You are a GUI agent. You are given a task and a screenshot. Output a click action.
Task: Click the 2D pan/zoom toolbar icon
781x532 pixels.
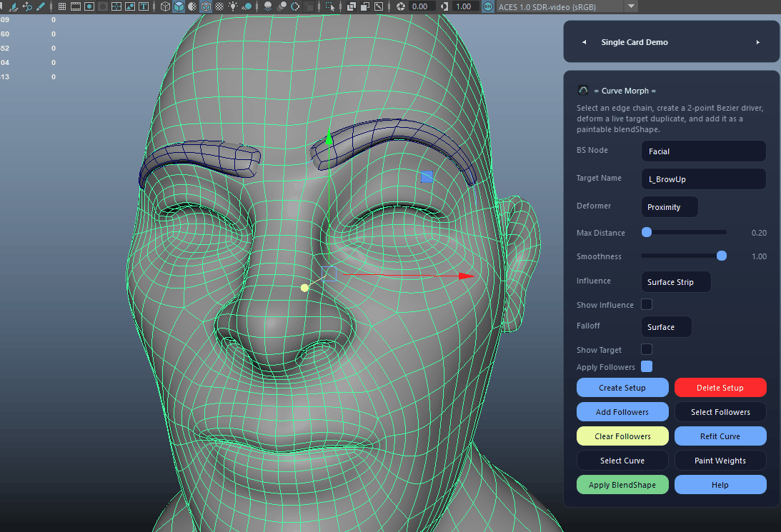pos(27,7)
